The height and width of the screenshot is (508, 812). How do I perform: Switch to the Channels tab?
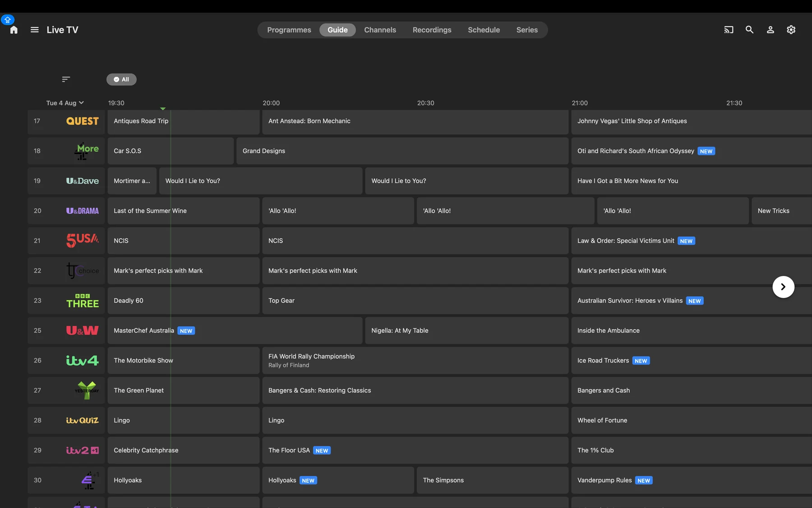coord(380,30)
